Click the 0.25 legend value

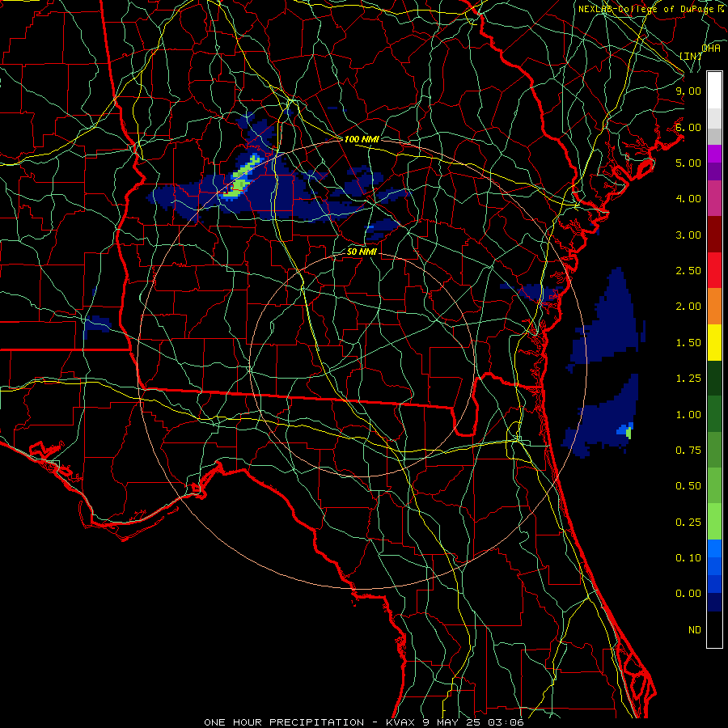tap(688, 523)
